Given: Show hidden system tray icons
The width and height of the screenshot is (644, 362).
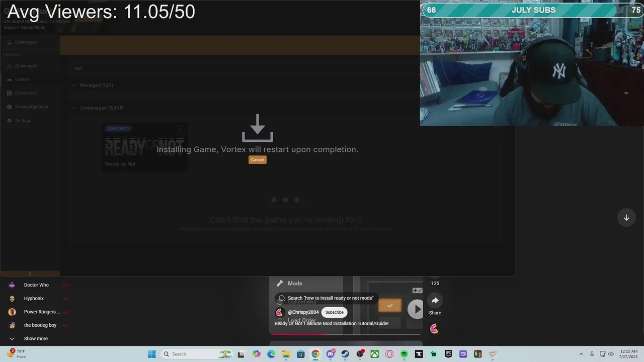Looking at the screenshot, I should (581, 354).
